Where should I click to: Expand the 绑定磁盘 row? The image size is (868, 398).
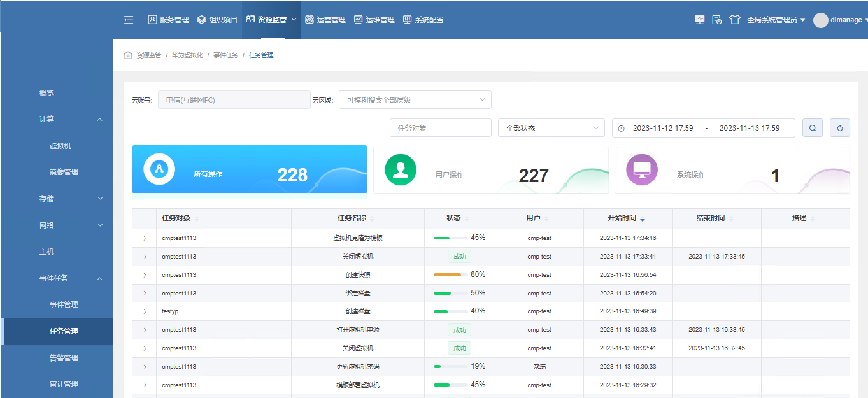(x=145, y=294)
